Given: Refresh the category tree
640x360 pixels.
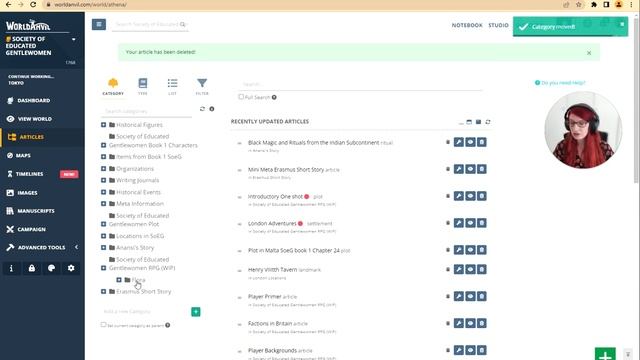Looking at the screenshot, I should click(202, 109).
